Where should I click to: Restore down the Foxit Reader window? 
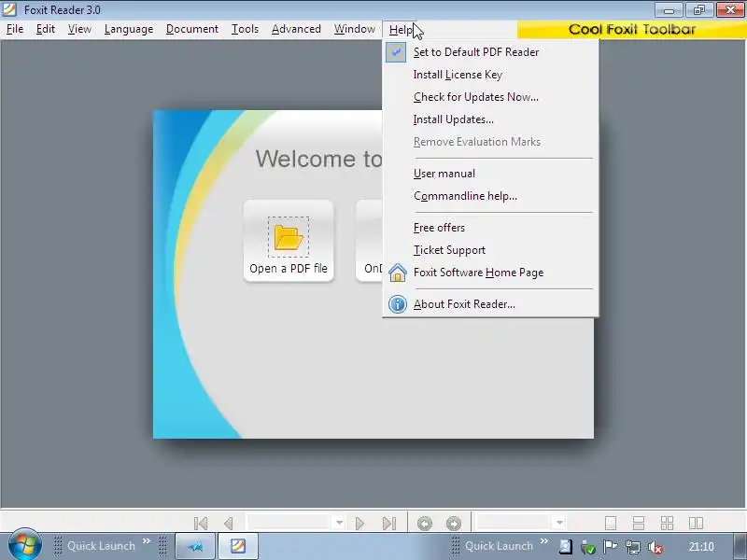click(698, 10)
